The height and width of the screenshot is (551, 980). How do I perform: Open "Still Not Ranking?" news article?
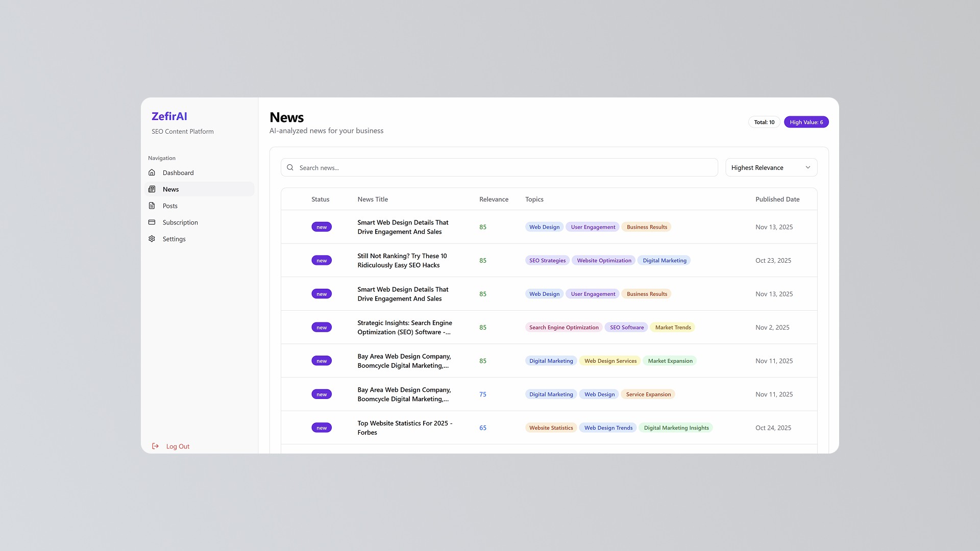coord(402,261)
